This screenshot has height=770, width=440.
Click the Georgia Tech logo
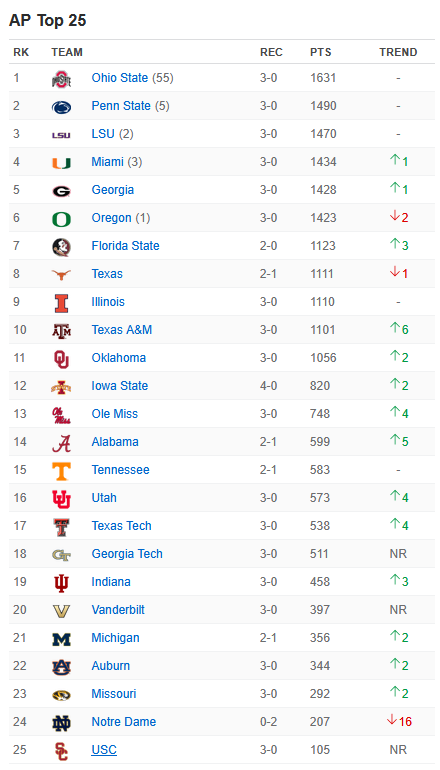(x=61, y=554)
